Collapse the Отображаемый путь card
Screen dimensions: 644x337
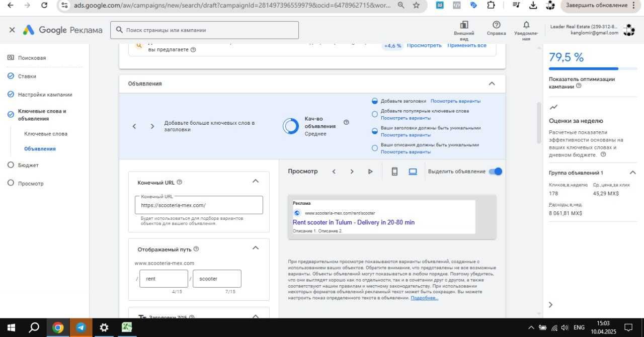256,248
